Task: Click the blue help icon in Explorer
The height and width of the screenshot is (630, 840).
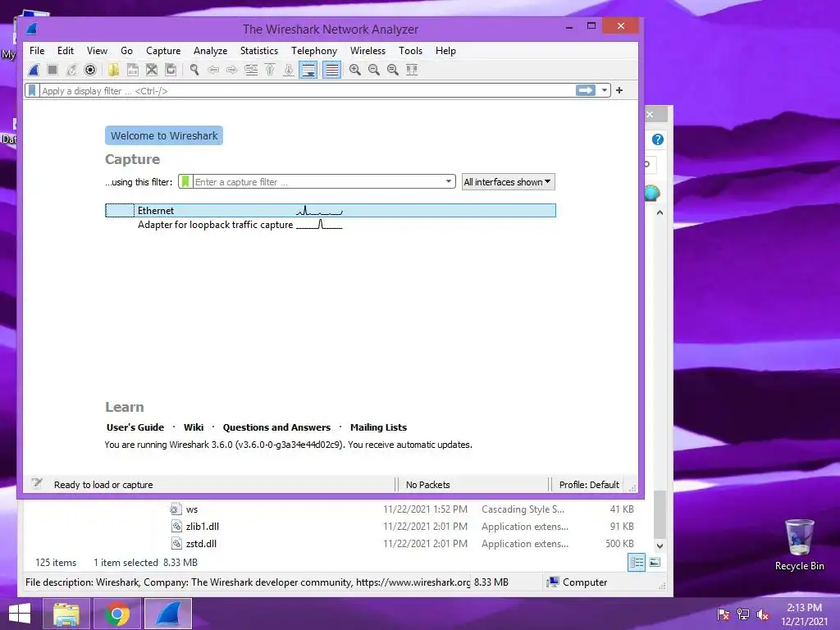Action: 657,139
